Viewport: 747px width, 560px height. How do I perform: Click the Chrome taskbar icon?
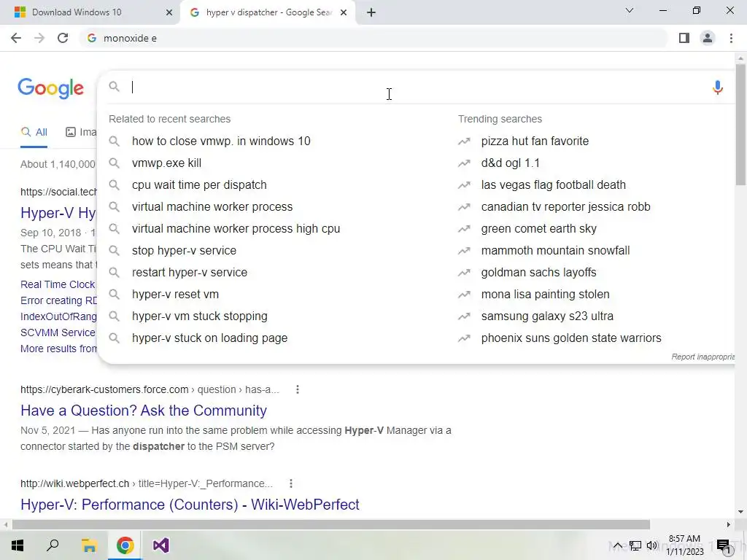[x=125, y=545]
